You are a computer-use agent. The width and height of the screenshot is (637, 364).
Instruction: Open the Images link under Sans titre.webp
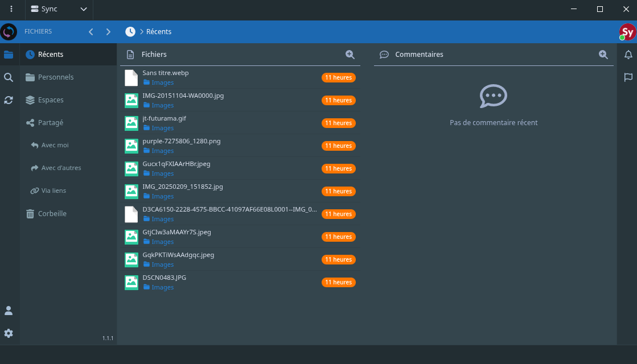[161, 82]
